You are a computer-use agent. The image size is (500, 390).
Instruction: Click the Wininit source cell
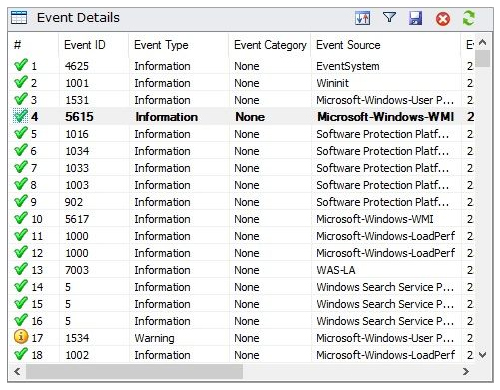(332, 83)
